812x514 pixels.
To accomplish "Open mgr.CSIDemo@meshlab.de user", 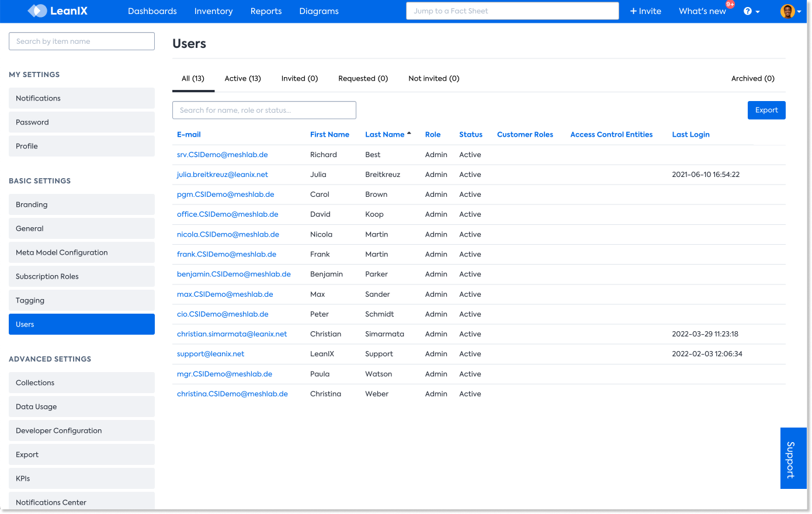I will tap(224, 374).
